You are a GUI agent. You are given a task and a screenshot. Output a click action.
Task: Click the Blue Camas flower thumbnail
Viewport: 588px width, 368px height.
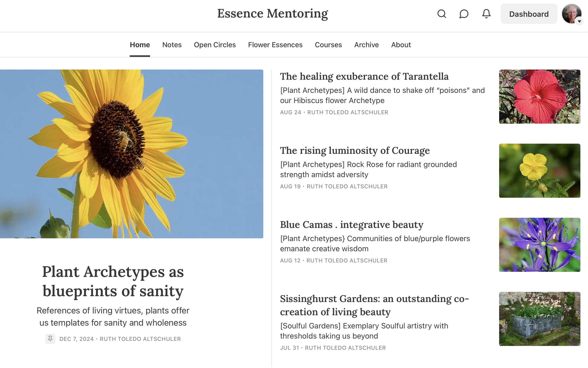[540, 245]
